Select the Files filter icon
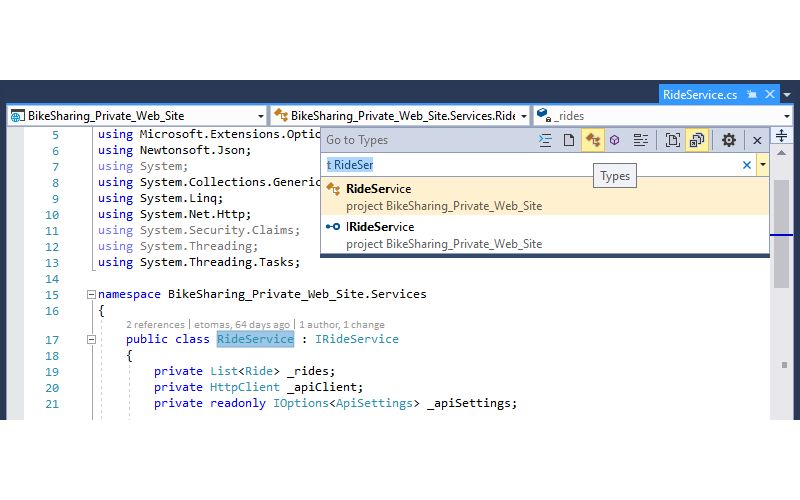The image size is (800, 500). (x=569, y=141)
